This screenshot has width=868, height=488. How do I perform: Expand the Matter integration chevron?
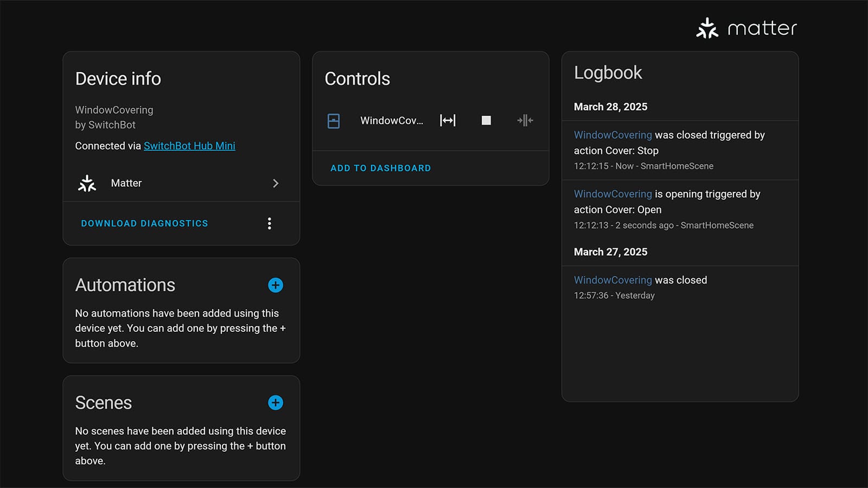(x=276, y=183)
